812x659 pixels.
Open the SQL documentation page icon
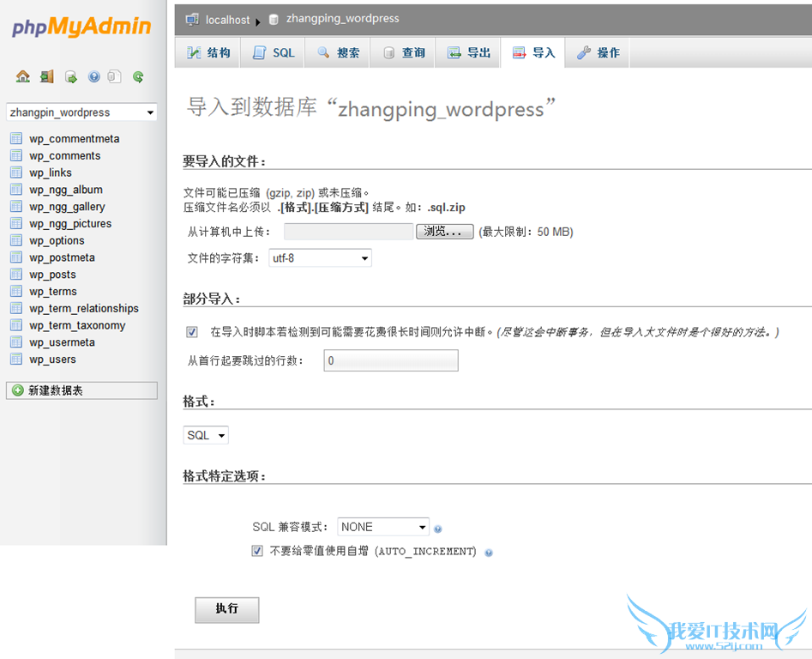point(114,76)
